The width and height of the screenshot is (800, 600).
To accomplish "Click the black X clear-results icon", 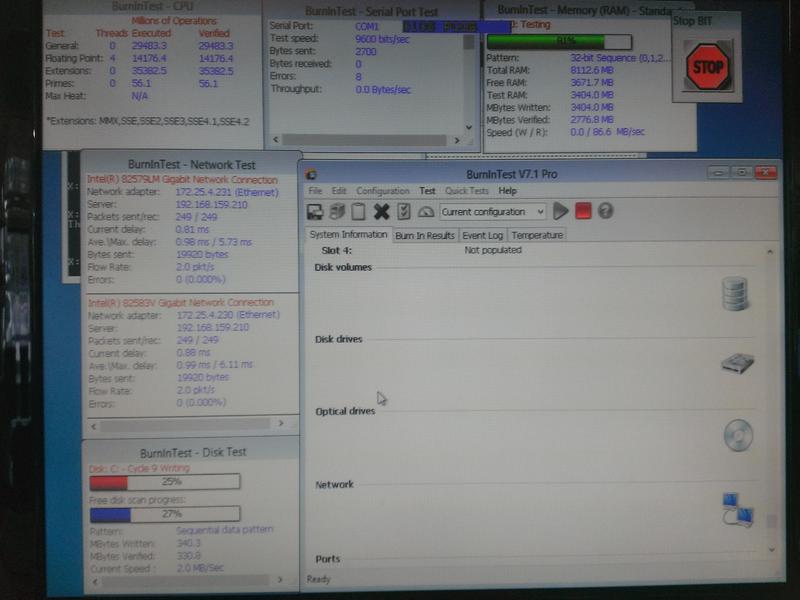I will pyautogui.click(x=381, y=211).
